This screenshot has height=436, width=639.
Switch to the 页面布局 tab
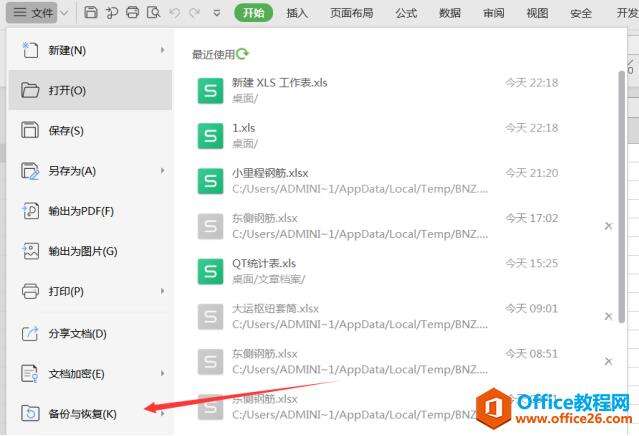pos(351,13)
